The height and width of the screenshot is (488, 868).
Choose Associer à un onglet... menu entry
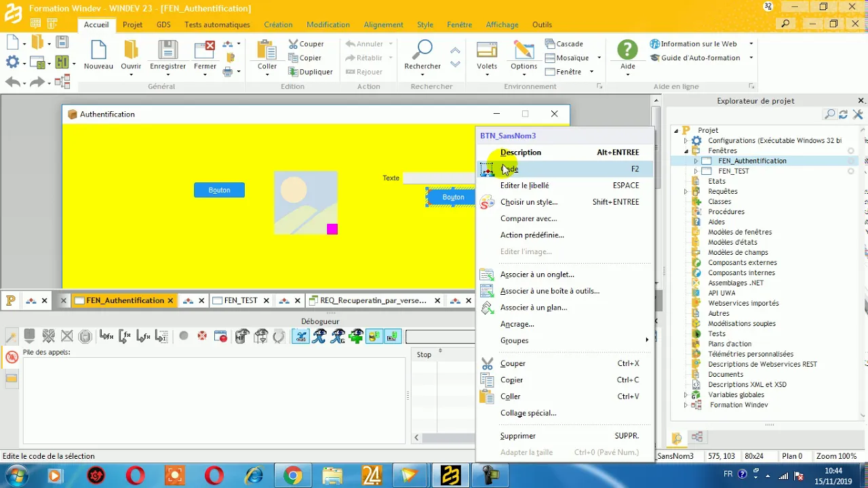pyautogui.click(x=564, y=274)
